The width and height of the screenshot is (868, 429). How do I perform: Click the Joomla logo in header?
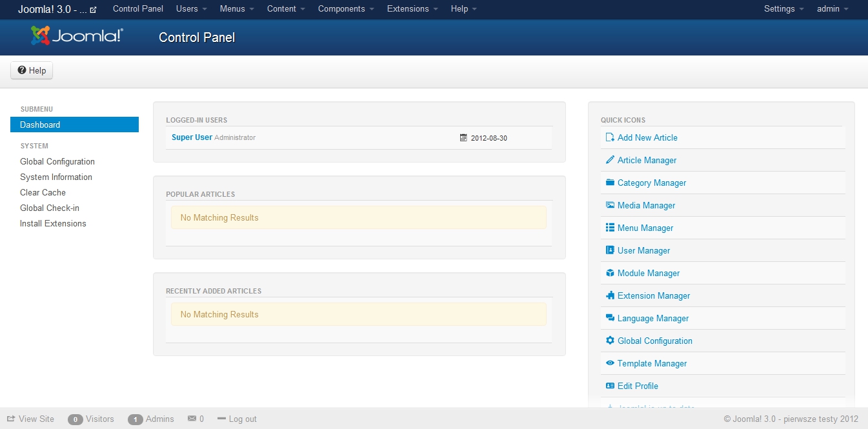coord(77,36)
